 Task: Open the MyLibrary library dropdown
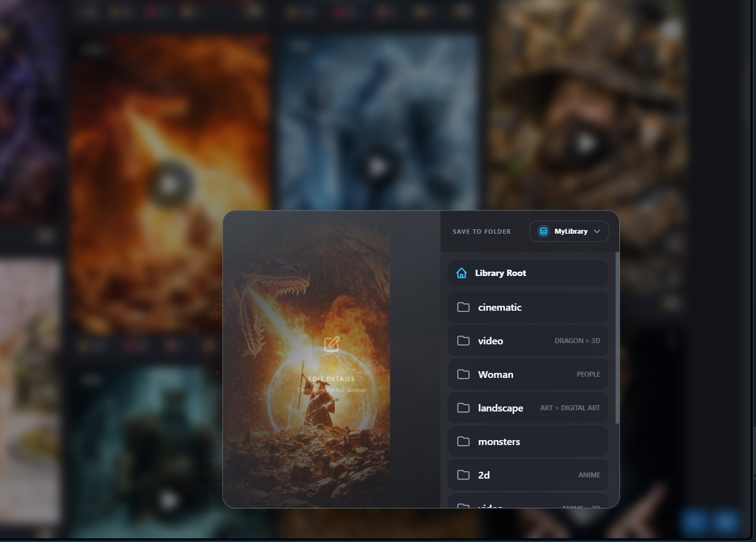coord(569,231)
